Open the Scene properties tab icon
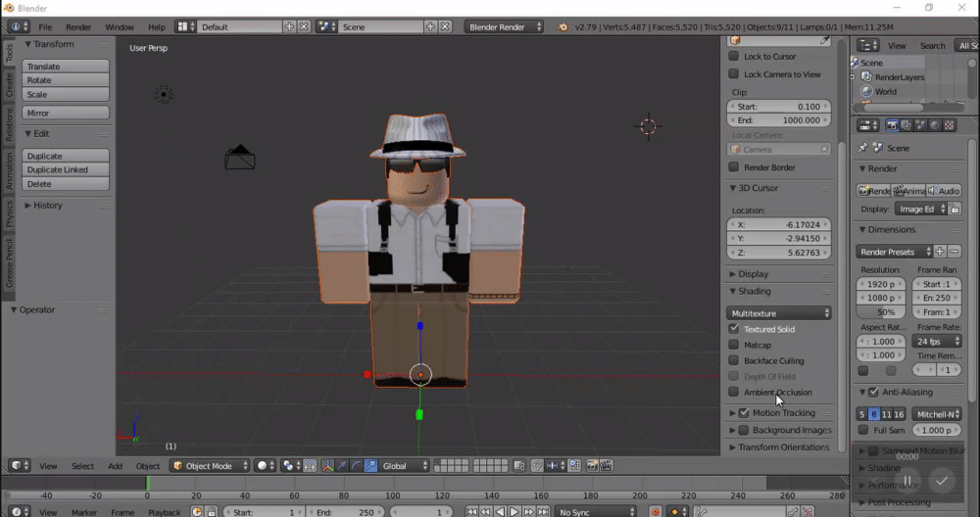The height and width of the screenshot is (517, 980). point(920,125)
